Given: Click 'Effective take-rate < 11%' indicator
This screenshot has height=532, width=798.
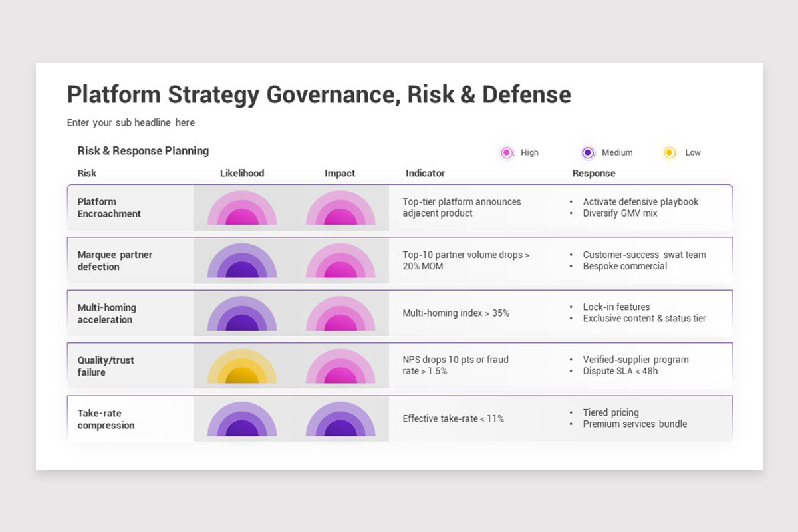Looking at the screenshot, I should pyautogui.click(x=454, y=418).
